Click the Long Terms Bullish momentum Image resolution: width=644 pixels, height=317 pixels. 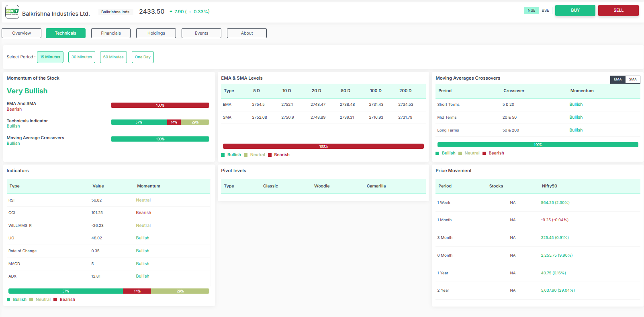576,130
